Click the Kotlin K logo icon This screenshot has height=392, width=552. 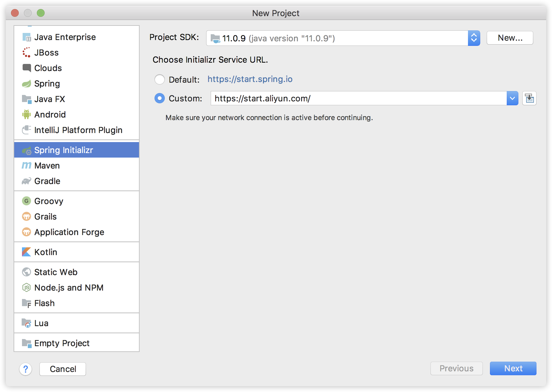point(27,252)
